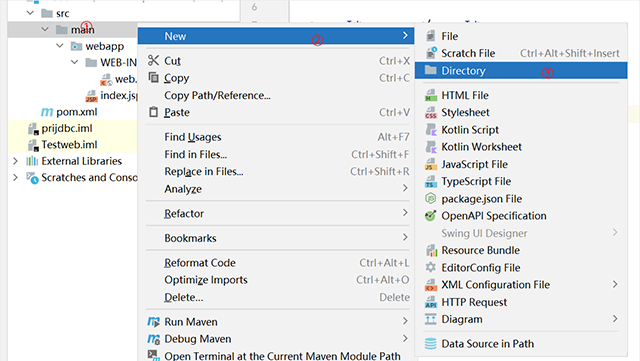Screen dimensions: 640x361
Task: Click the package.json File icon
Action: pyautogui.click(x=431, y=198)
